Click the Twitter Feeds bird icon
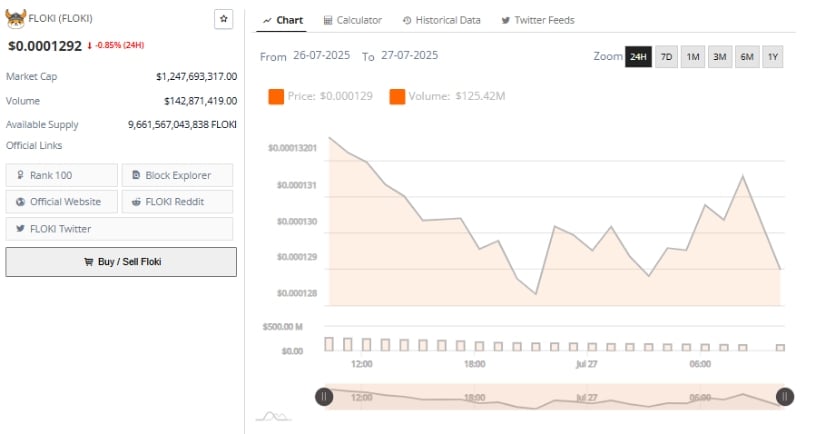This screenshot has height=434, width=825. (505, 21)
